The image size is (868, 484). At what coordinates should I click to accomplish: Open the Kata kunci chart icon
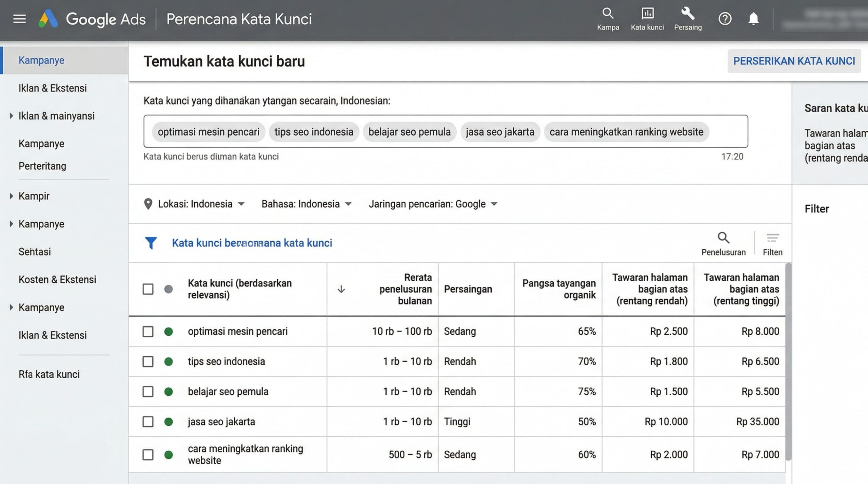(647, 19)
